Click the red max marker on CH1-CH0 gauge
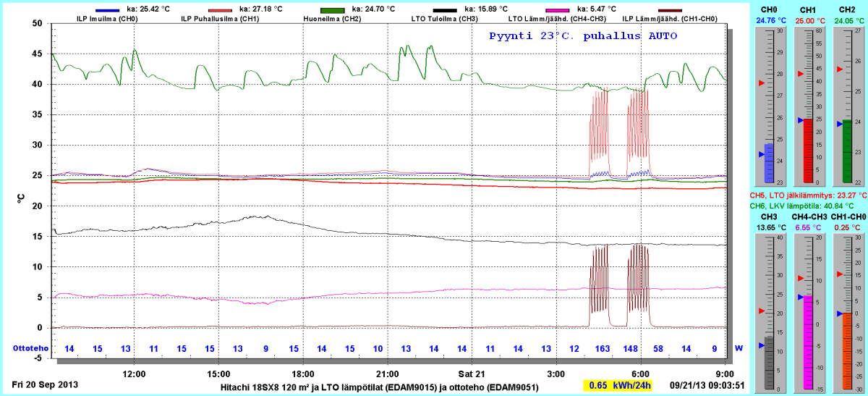The image size is (868, 396). [839, 274]
